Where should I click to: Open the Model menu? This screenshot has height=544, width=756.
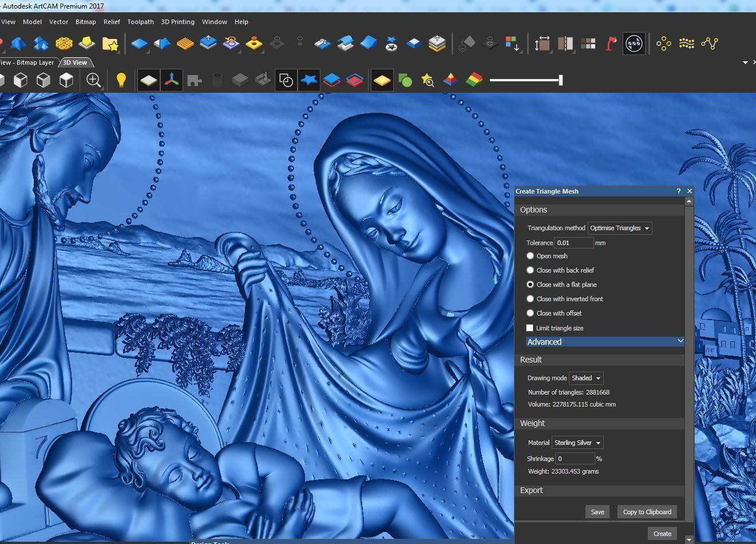32,22
